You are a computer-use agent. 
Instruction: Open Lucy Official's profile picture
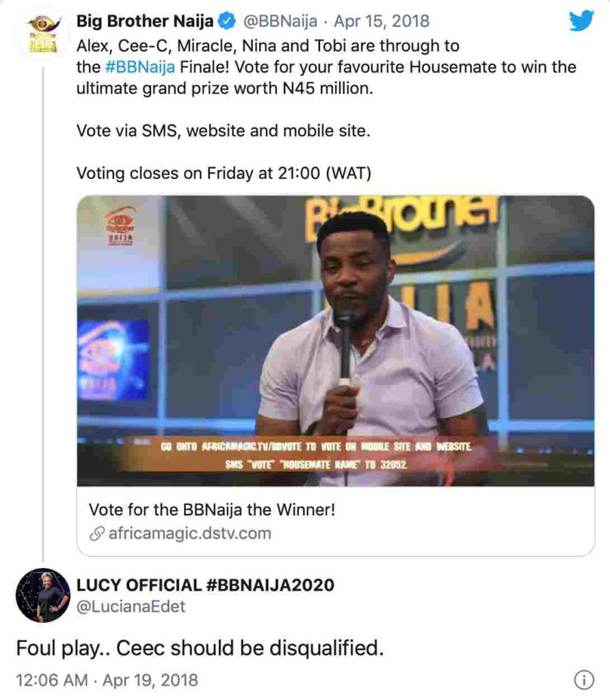click(42, 595)
